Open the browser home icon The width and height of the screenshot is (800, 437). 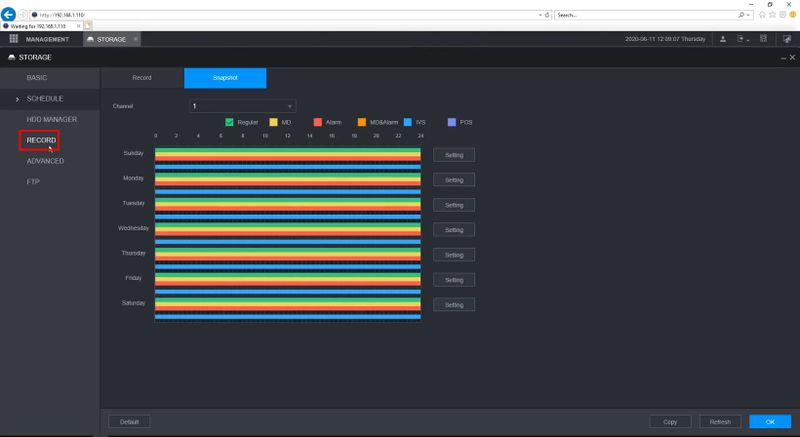click(762, 15)
